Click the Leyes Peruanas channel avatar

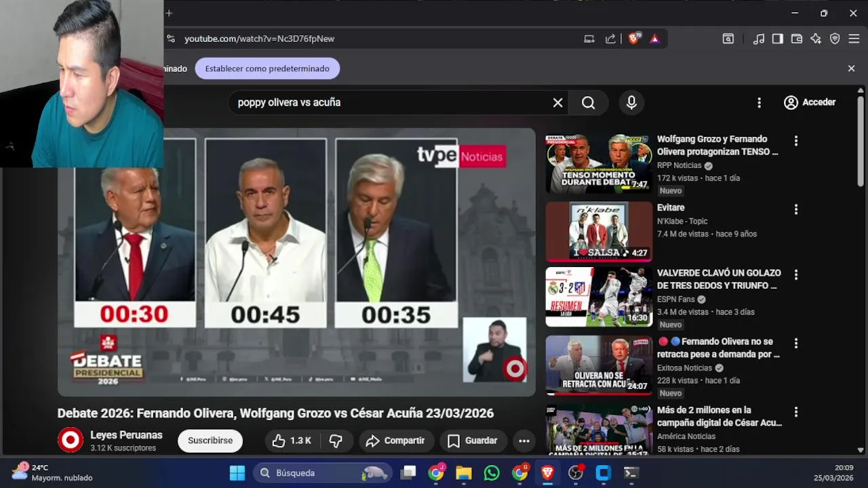click(70, 441)
